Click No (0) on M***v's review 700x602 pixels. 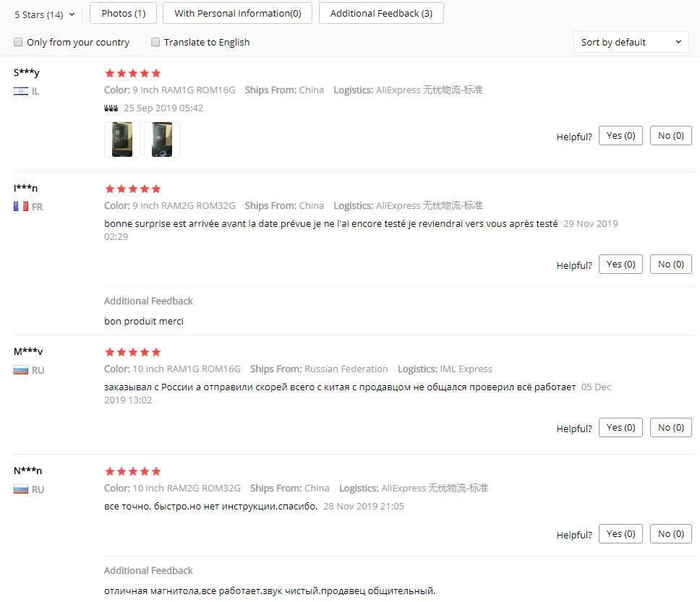670,428
